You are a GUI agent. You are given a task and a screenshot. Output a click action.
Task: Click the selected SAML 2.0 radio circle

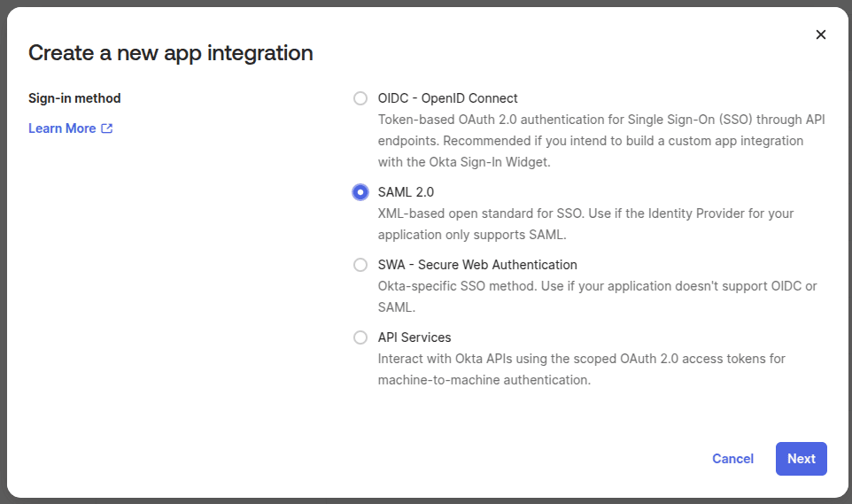(360, 192)
